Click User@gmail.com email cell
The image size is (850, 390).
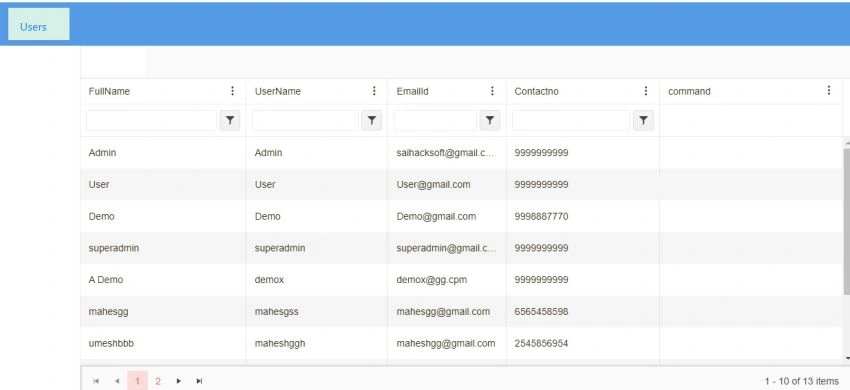[x=447, y=184]
